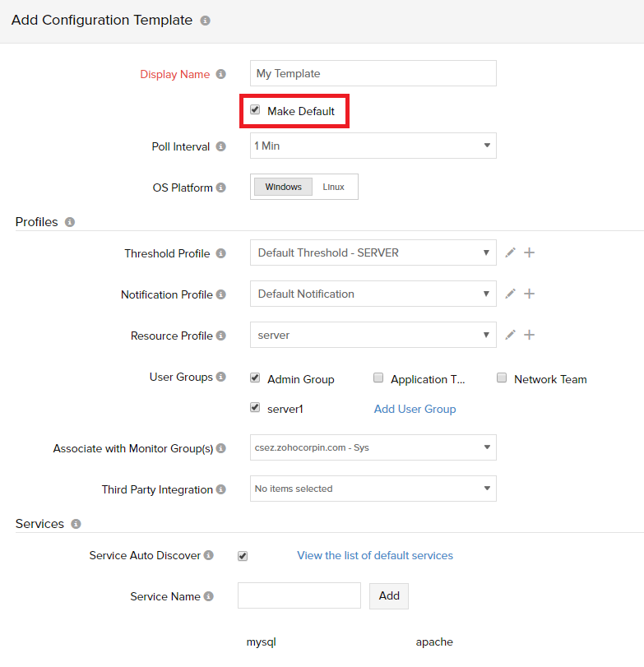Expand the Third Party Integration dropdown
This screenshot has height=667, width=644.
[373, 489]
